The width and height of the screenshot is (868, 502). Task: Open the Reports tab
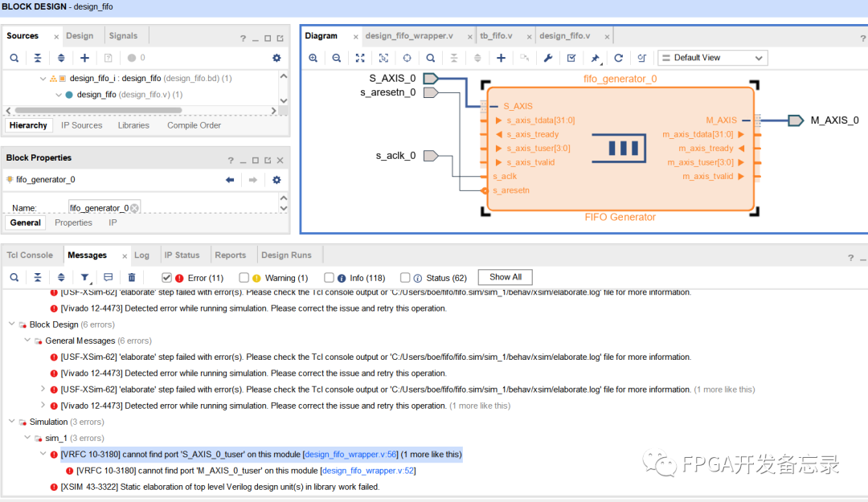click(231, 255)
